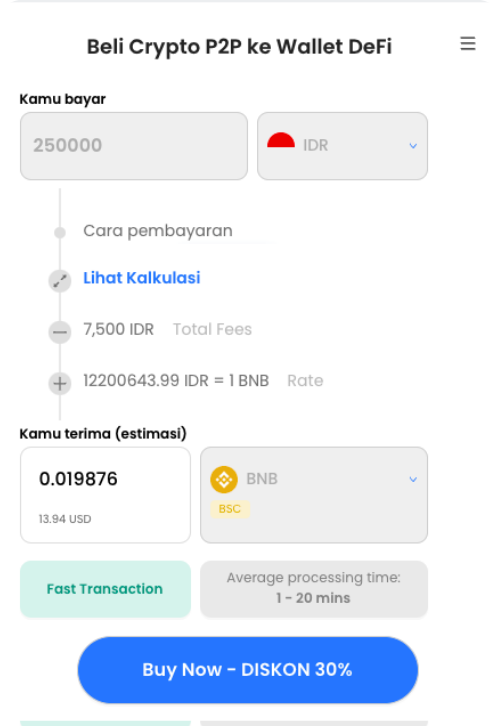Click the Kamu terima estimated amount field

point(105,495)
